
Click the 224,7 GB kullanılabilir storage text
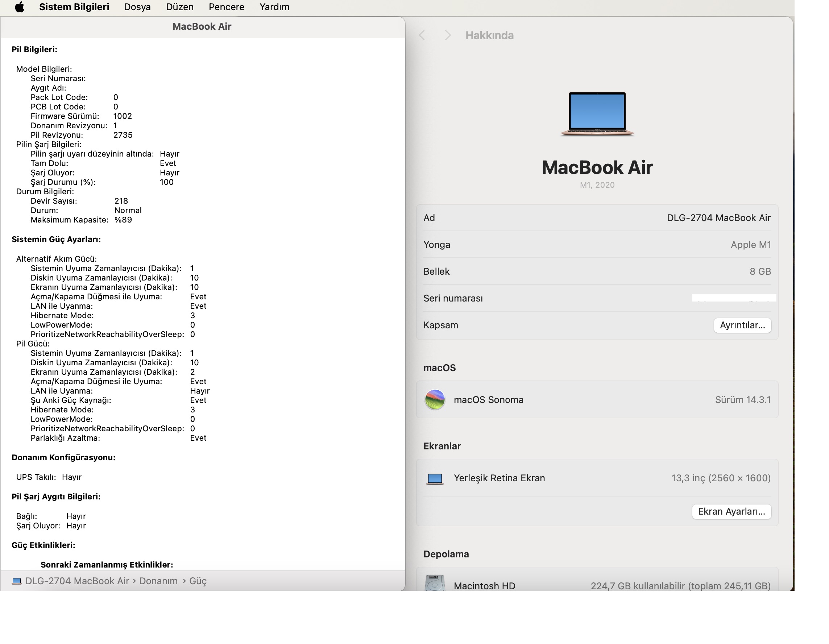[680, 586]
